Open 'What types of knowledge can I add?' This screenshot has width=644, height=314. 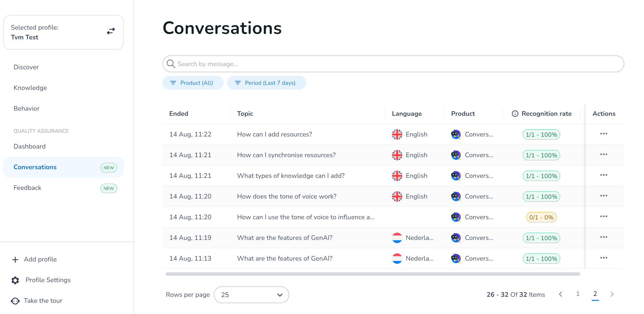[x=291, y=176]
